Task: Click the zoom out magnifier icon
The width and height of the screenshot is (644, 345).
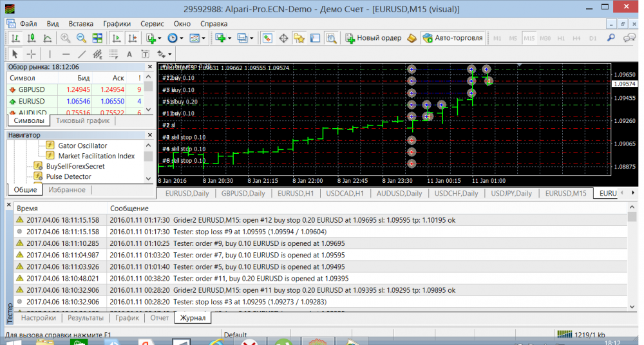Action: click(x=81, y=38)
